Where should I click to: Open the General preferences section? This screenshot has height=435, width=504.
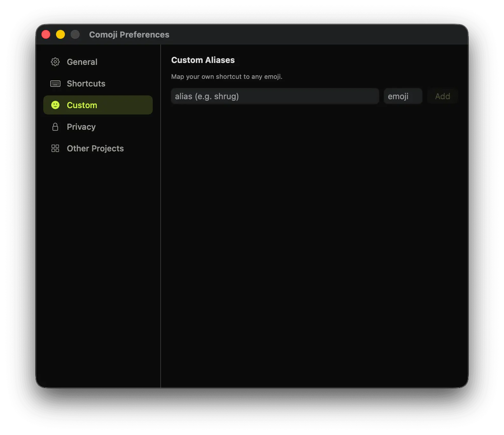[x=98, y=62]
